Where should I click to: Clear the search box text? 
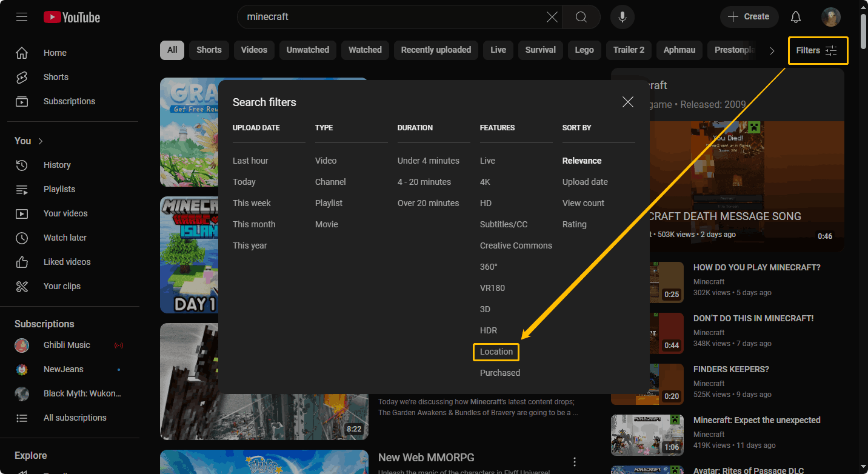tap(552, 17)
